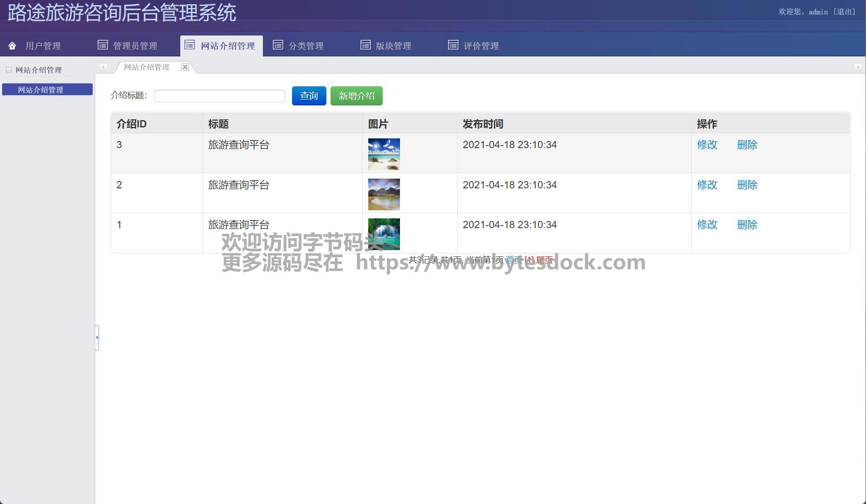Select 网站介绍管理 item in the sidebar
The image size is (866, 504).
tap(47, 90)
